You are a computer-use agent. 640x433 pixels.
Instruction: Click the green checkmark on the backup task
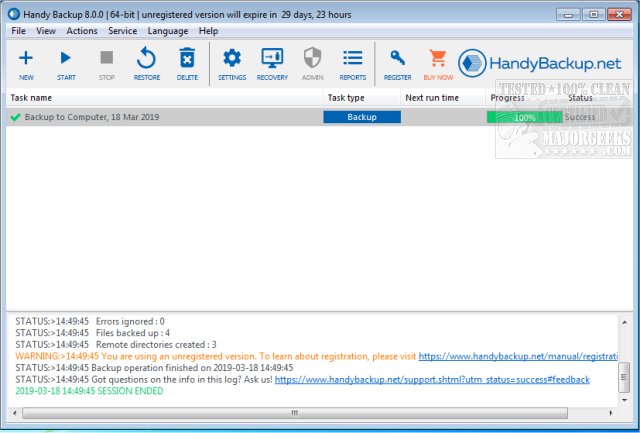click(16, 118)
